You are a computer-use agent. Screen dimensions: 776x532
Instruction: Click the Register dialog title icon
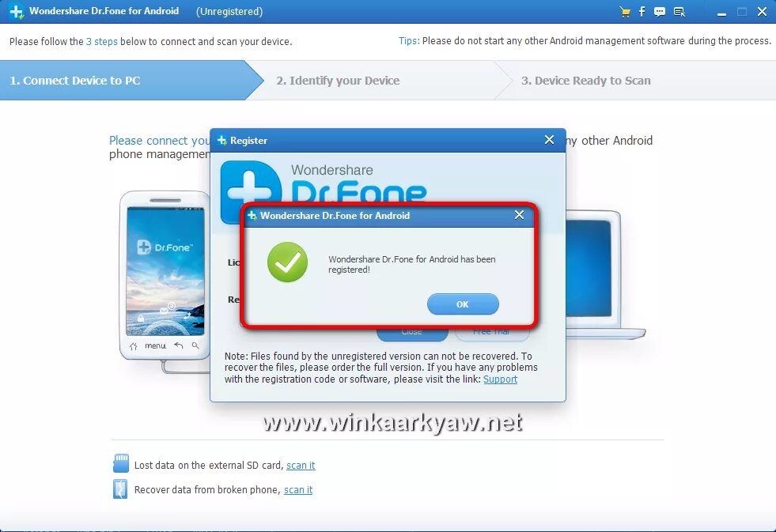[x=222, y=141]
